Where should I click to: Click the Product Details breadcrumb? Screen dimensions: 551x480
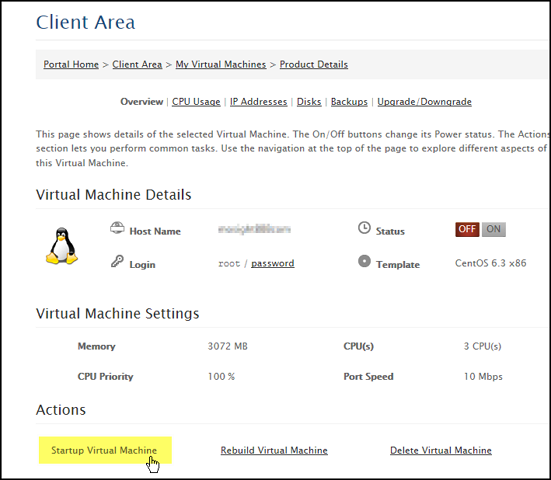314,65
